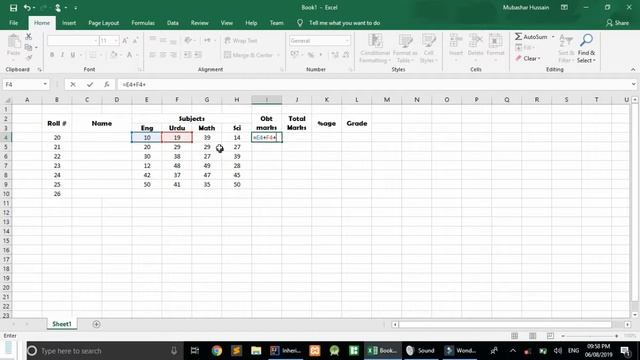The image size is (640, 360).
Task: Expand the formula bar
Action: click(x=633, y=84)
